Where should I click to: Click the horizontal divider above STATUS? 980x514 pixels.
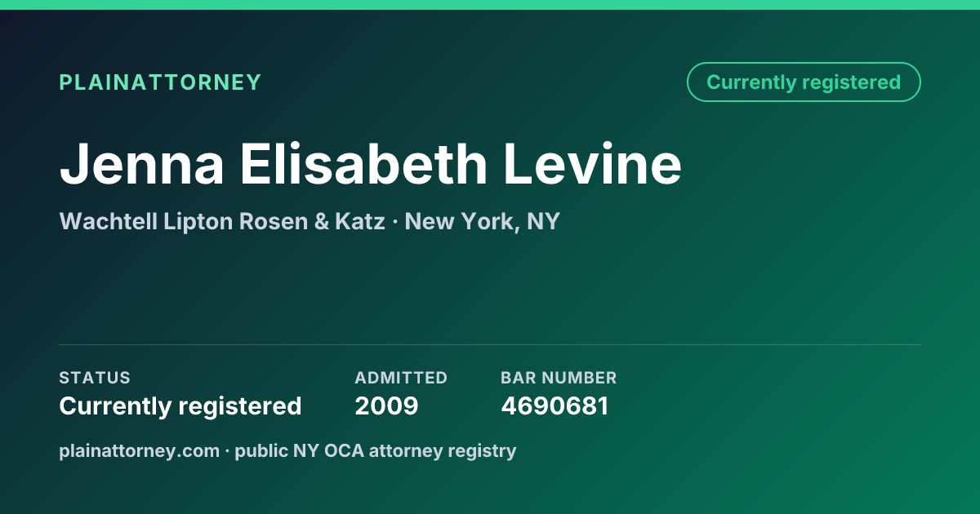point(490,344)
